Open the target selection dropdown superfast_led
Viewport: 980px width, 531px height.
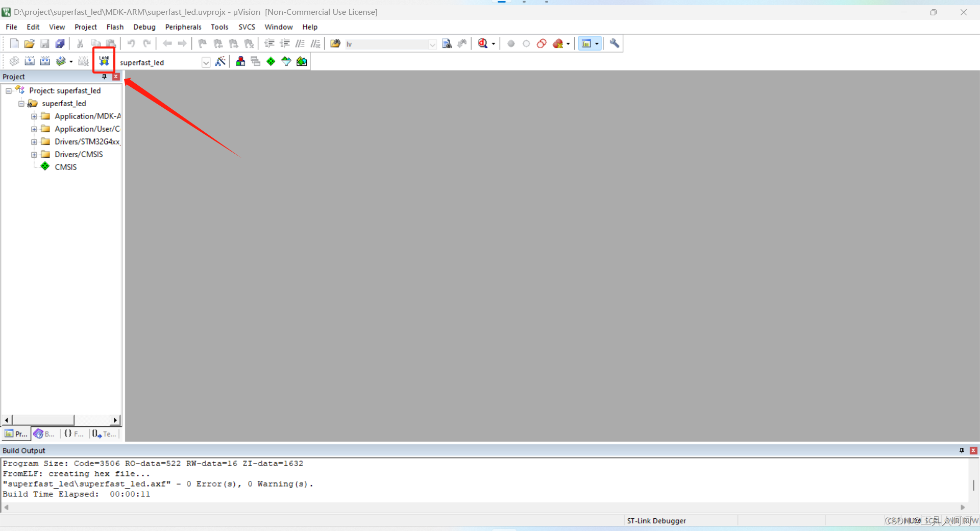(x=206, y=62)
